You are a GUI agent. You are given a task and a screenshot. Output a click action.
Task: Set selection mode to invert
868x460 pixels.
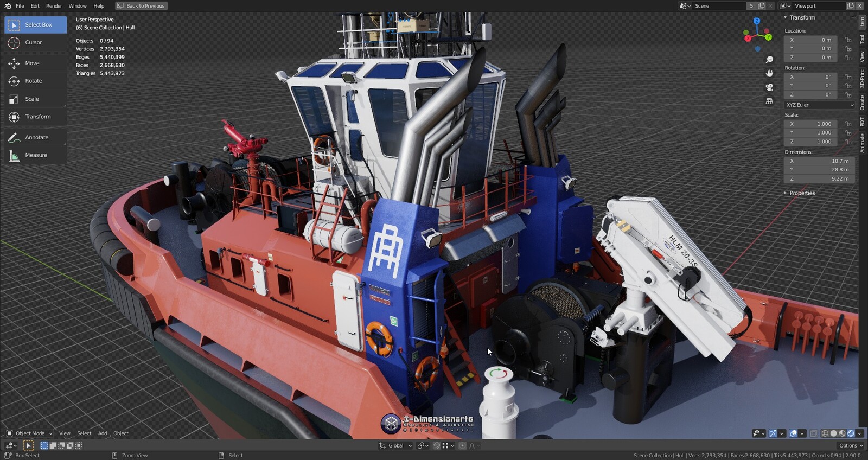70,445
